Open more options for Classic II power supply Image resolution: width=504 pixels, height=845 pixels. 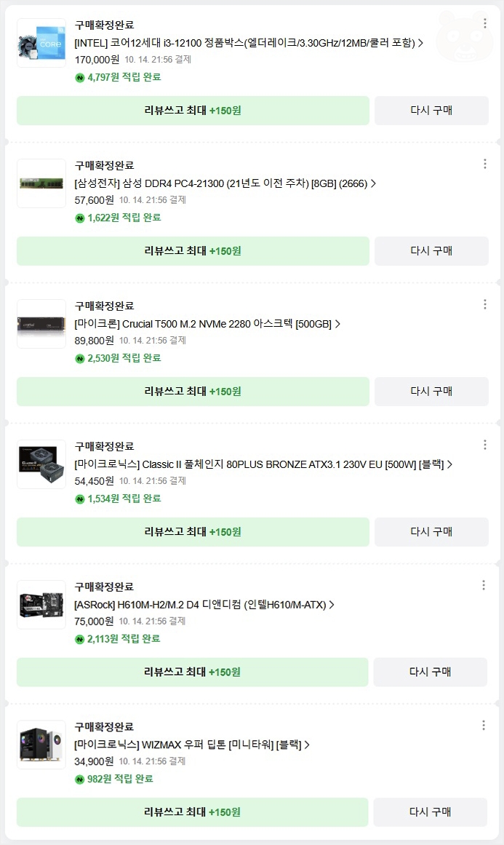coord(484,445)
